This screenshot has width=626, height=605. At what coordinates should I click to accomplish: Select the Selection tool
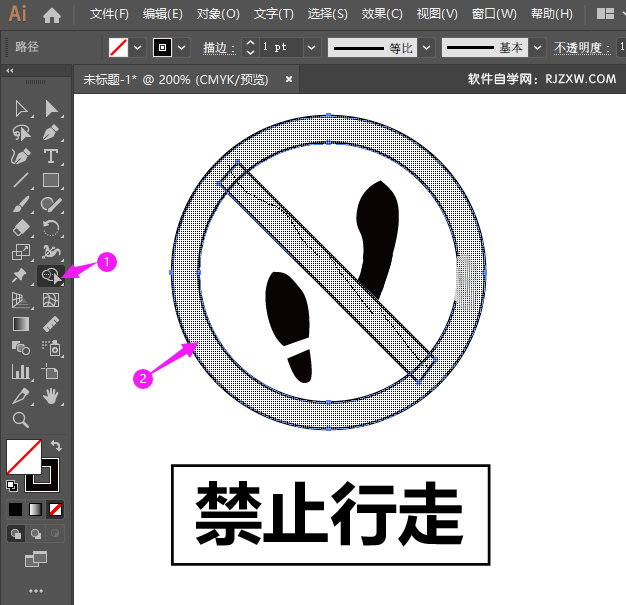point(21,109)
